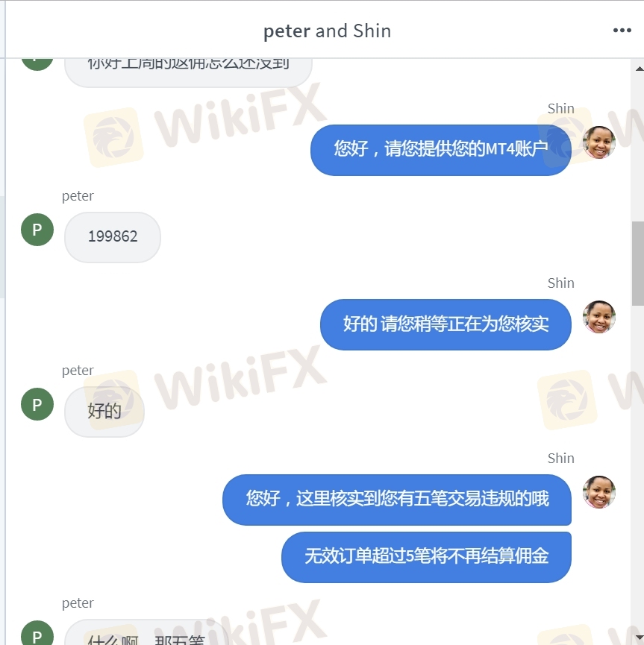
Task: Click the partially visible top message bubble
Action: coord(188,72)
